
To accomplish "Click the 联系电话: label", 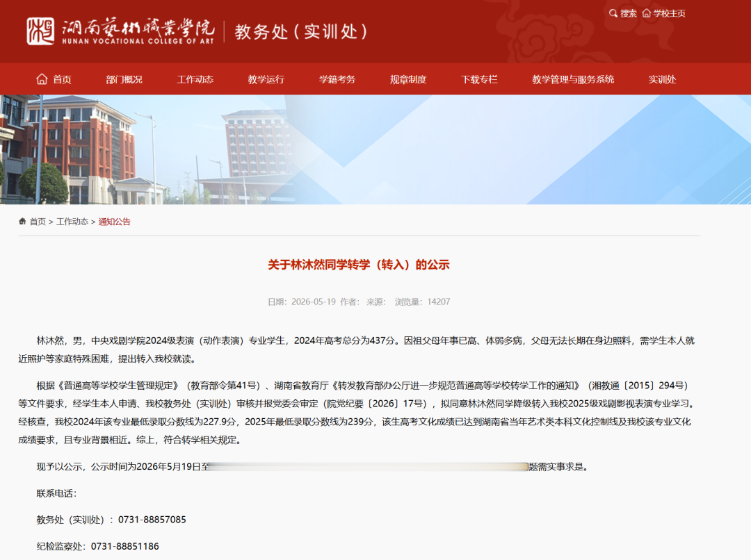I will point(56,493).
